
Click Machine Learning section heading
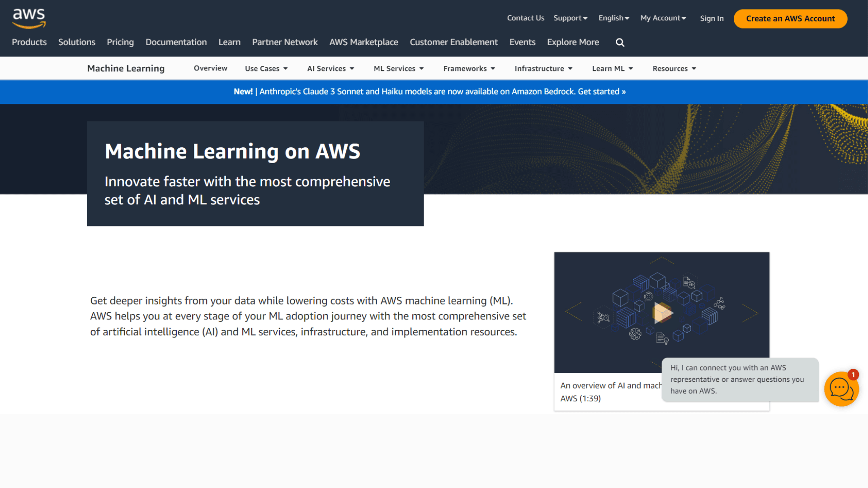125,68
